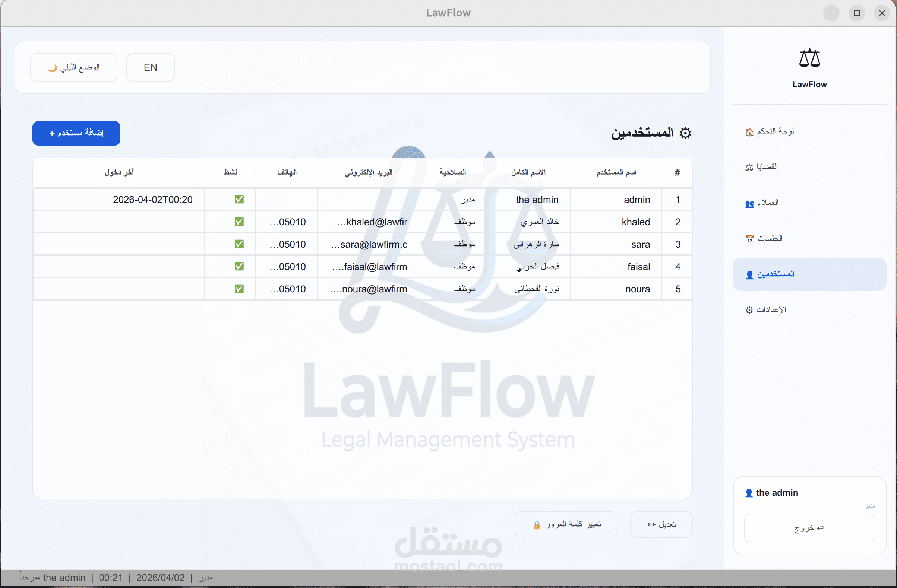897x588 pixels.
Task: Click the active checkmark for admin row
Action: coord(239,199)
